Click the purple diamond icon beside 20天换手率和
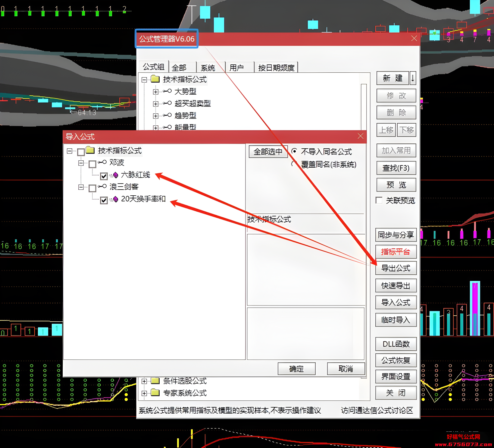Screen dimensions: 494x448 [115, 199]
